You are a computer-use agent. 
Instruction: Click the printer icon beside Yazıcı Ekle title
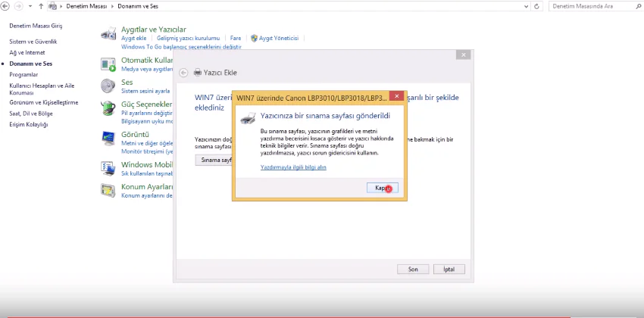pyautogui.click(x=198, y=73)
